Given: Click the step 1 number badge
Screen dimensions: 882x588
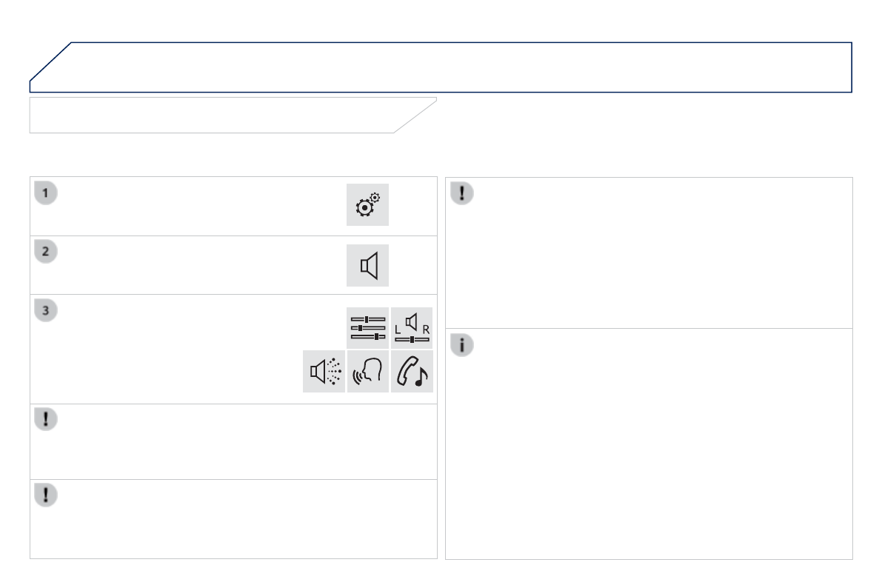Looking at the screenshot, I should click(46, 193).
